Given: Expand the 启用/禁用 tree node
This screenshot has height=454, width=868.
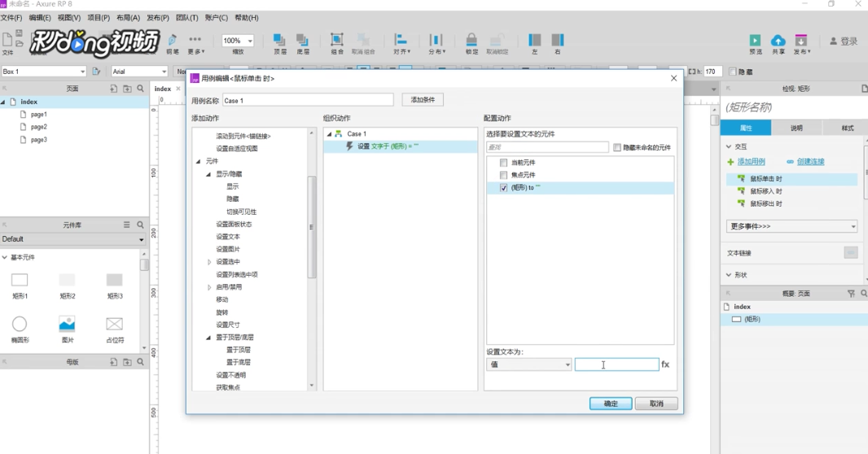Looking at the screenshot, I should click(x=209, y=287).
